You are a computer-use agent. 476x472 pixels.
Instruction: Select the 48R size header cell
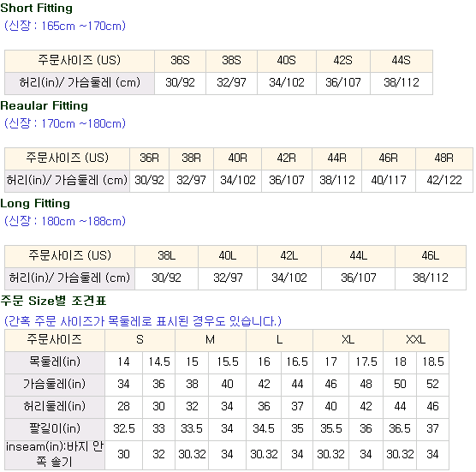444,158
